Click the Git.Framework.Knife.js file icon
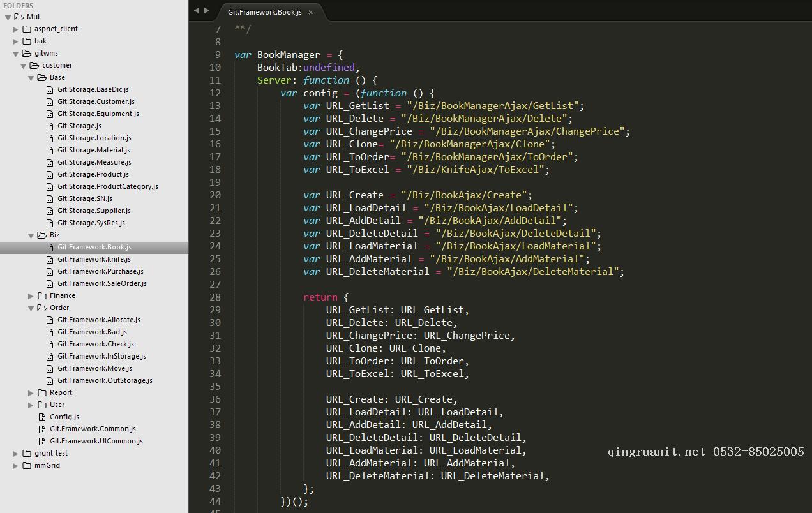 click(x=50, y=259)
